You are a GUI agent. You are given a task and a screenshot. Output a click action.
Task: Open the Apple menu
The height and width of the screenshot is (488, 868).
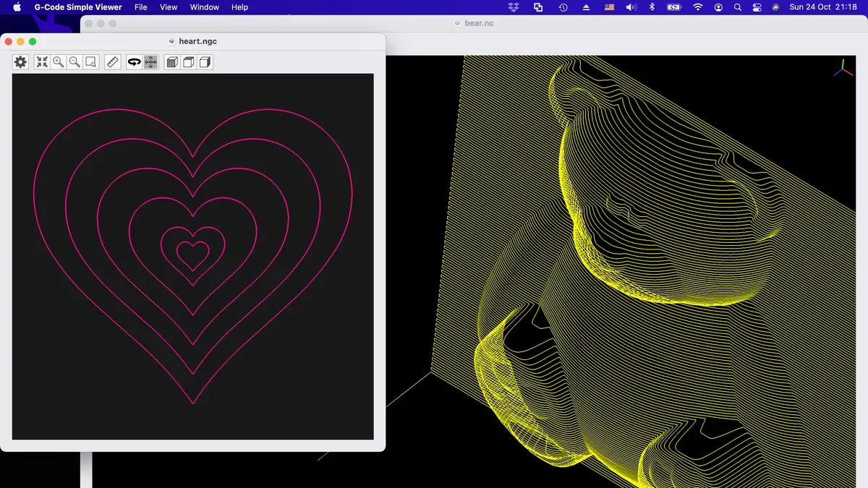point(17,7)
